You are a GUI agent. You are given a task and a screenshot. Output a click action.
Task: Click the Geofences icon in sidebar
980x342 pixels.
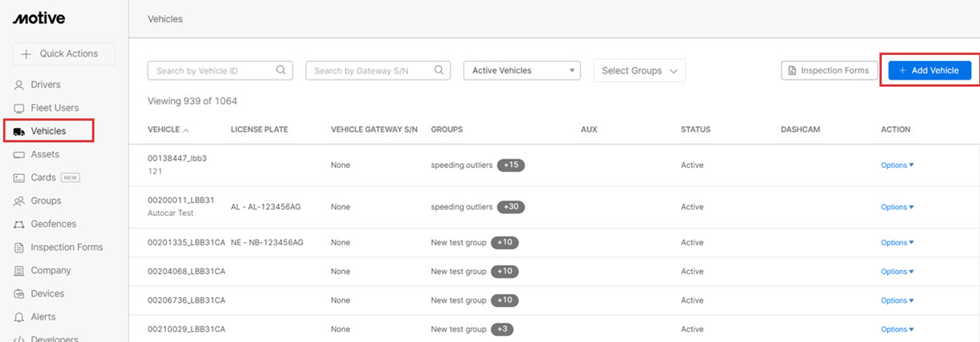(x=19, y=224)
